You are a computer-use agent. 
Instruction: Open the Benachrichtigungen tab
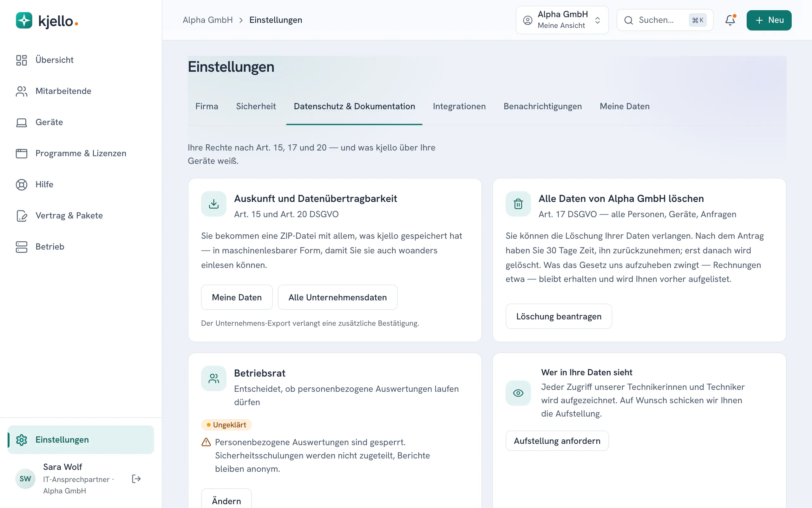click(x=543, y=106)
